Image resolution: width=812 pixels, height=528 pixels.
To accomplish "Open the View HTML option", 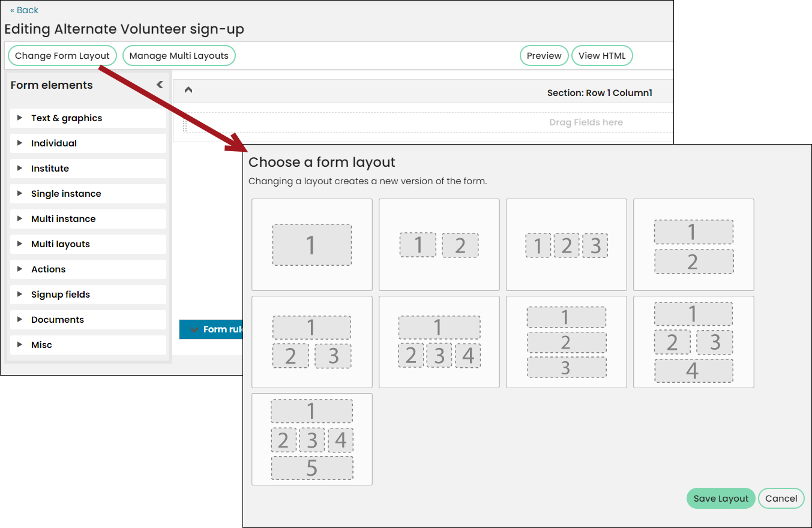I will 602,56.
